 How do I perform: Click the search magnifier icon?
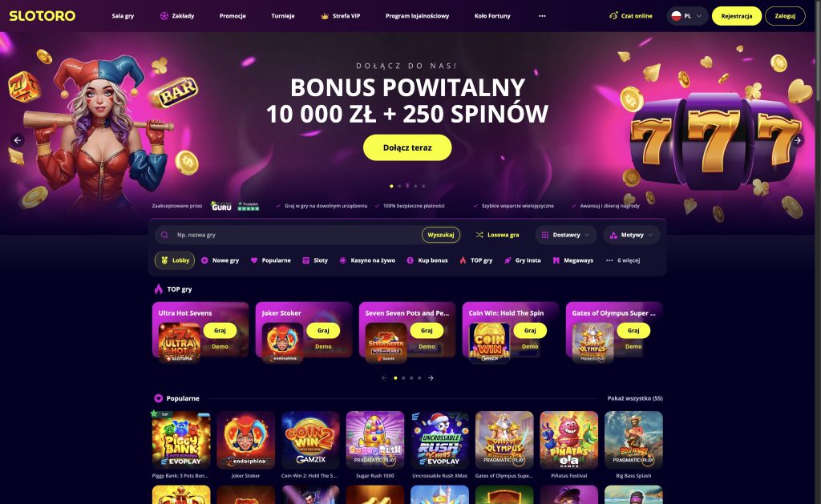164,235
